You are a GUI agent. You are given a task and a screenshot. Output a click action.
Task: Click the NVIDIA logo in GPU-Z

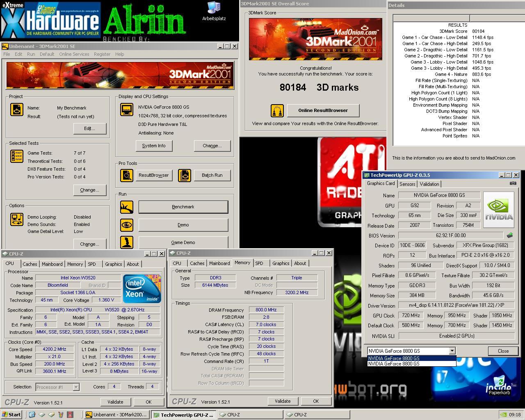(499, 210)
